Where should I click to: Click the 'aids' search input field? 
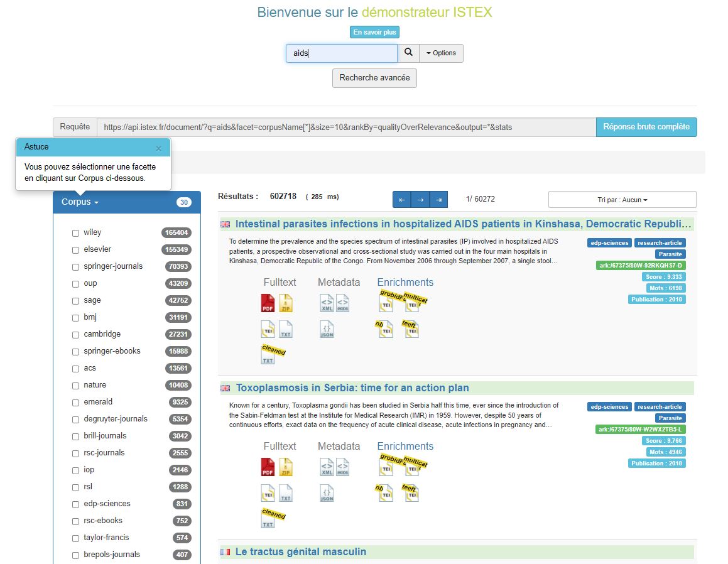coord(342,53)
